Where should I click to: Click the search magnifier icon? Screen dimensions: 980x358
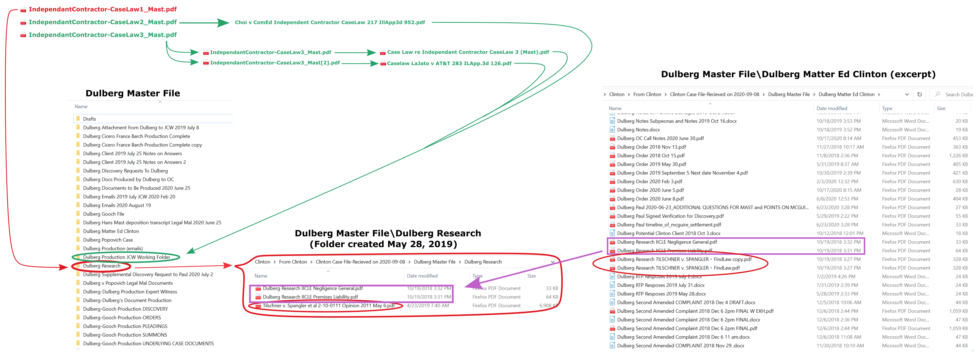937,94
